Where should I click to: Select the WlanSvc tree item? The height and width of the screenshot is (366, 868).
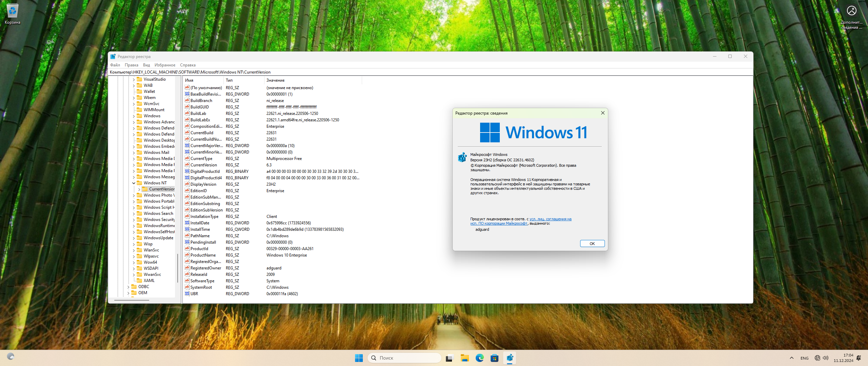pos(151,250)
